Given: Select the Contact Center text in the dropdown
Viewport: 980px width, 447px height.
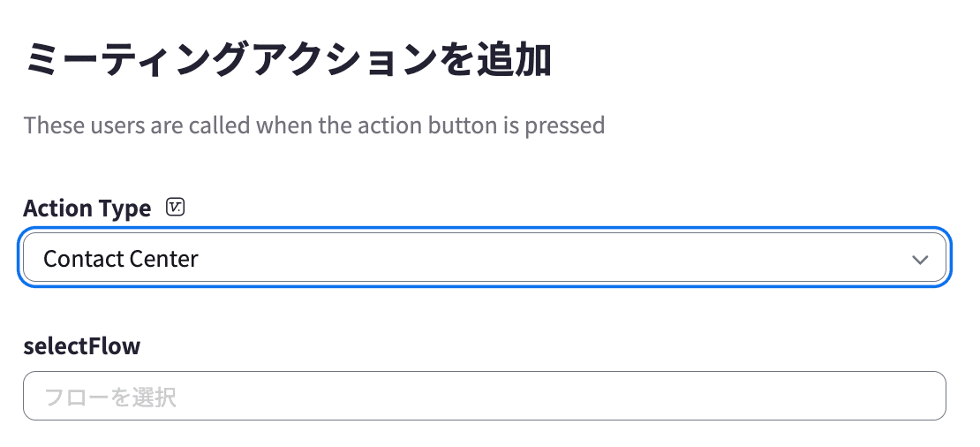Looking at the screenshot, I should 121,258.
